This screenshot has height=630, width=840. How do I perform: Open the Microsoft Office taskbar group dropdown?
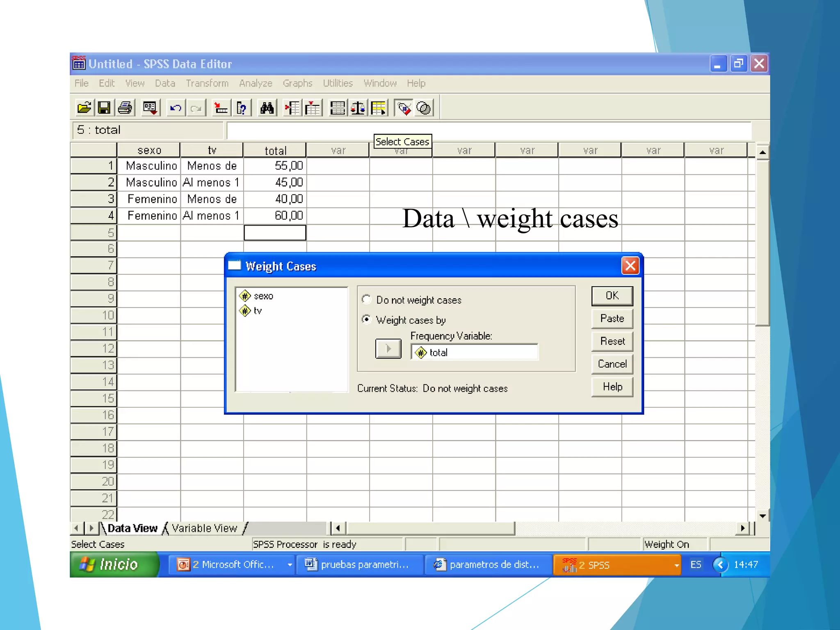point(290,565)
